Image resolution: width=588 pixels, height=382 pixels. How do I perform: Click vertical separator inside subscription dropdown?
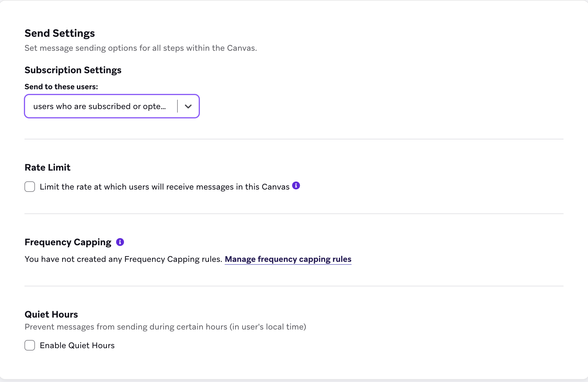177,106
